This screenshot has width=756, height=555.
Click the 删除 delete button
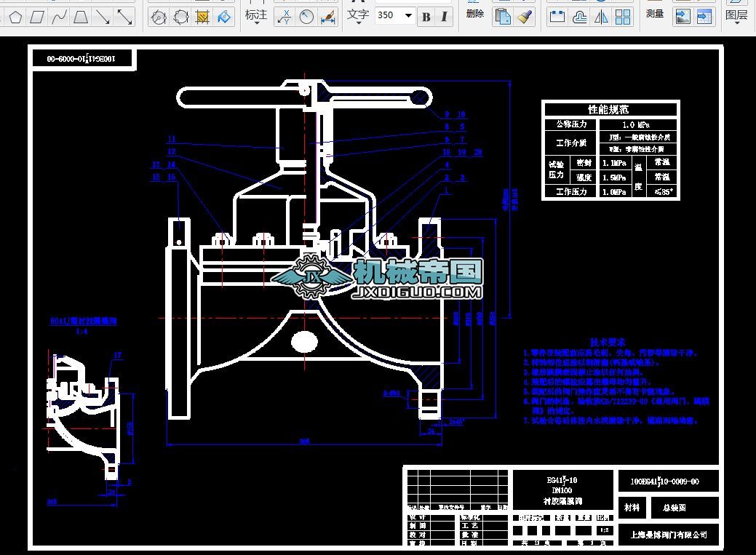[475, 14]
